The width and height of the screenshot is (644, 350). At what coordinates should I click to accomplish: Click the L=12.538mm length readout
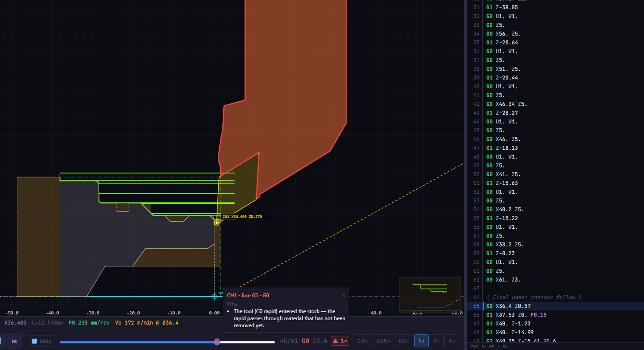pos(47,323)
